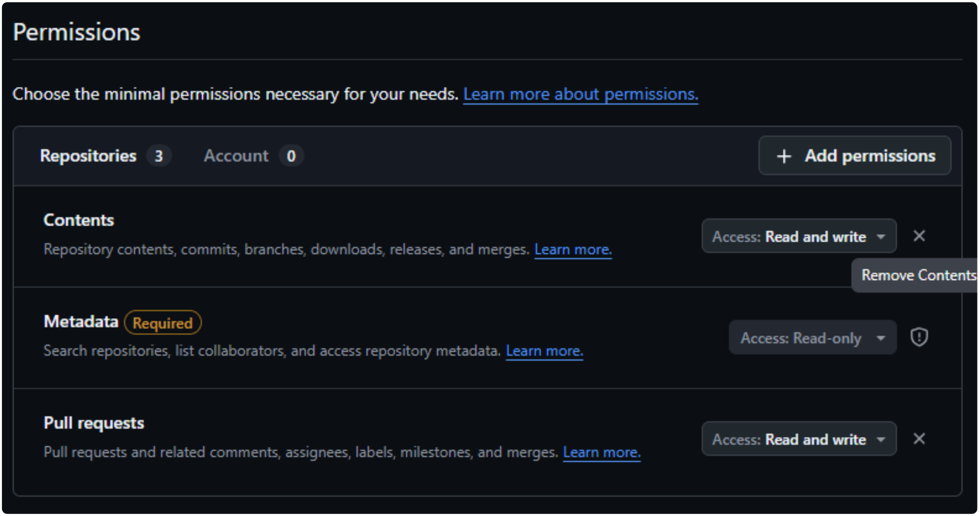The image size is (980, 516).
Task: Follow the Learn more link under Contents
Action: [572, 250]
